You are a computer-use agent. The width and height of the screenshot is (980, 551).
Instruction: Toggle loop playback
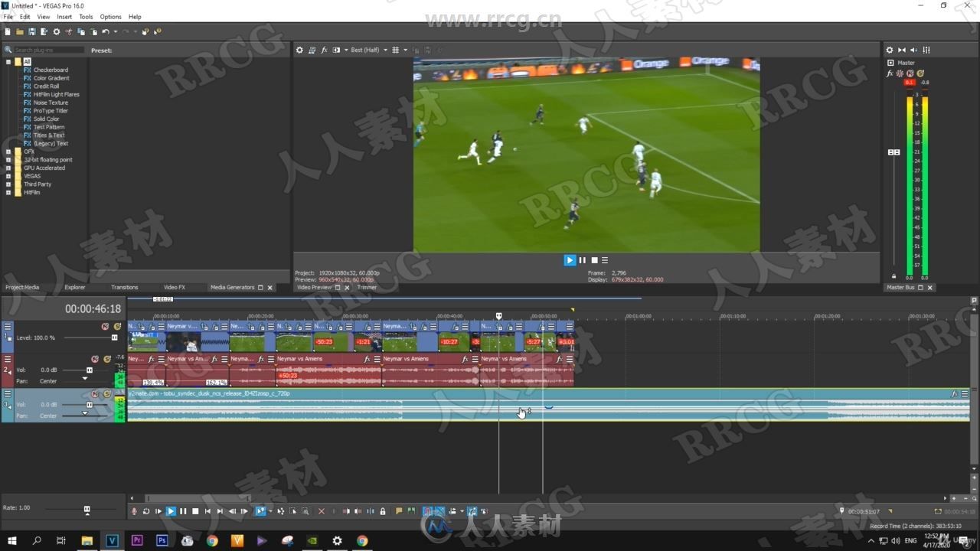coord(146,511)
